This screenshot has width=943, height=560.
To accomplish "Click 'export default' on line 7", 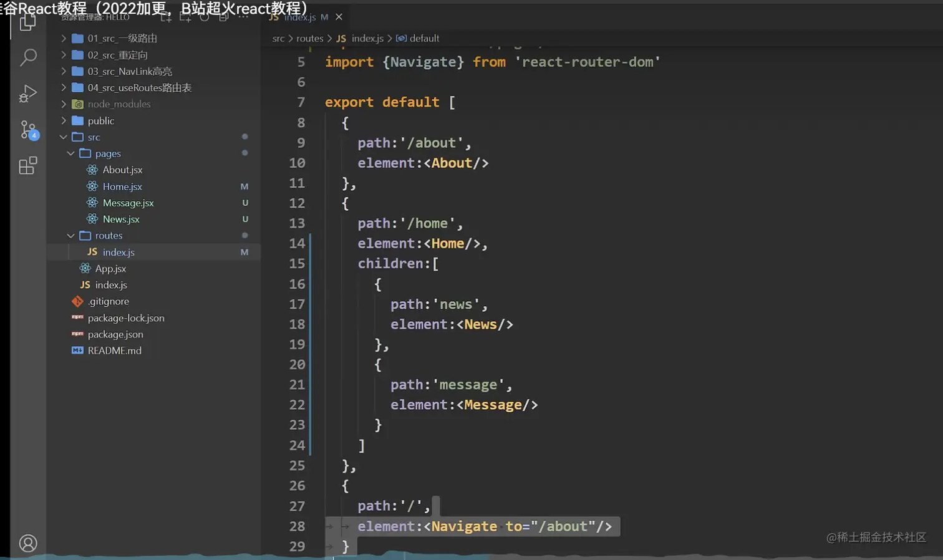I will [382, 102].
